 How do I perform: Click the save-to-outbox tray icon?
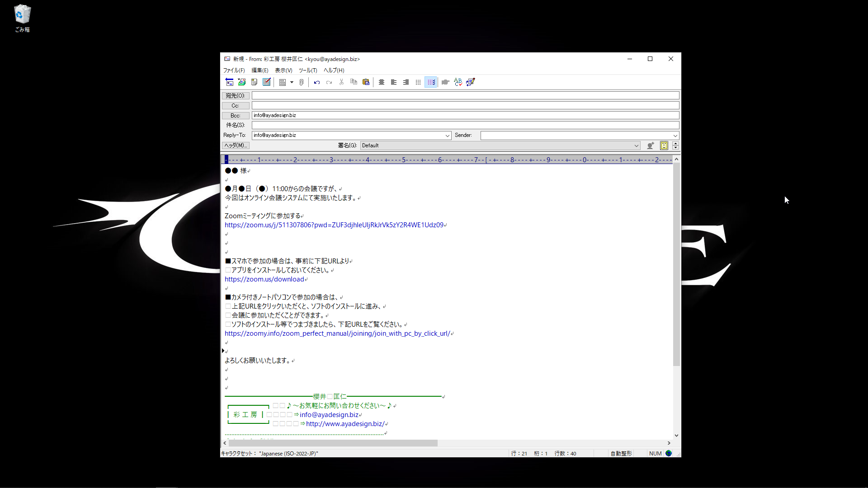(x=242, y=82)
